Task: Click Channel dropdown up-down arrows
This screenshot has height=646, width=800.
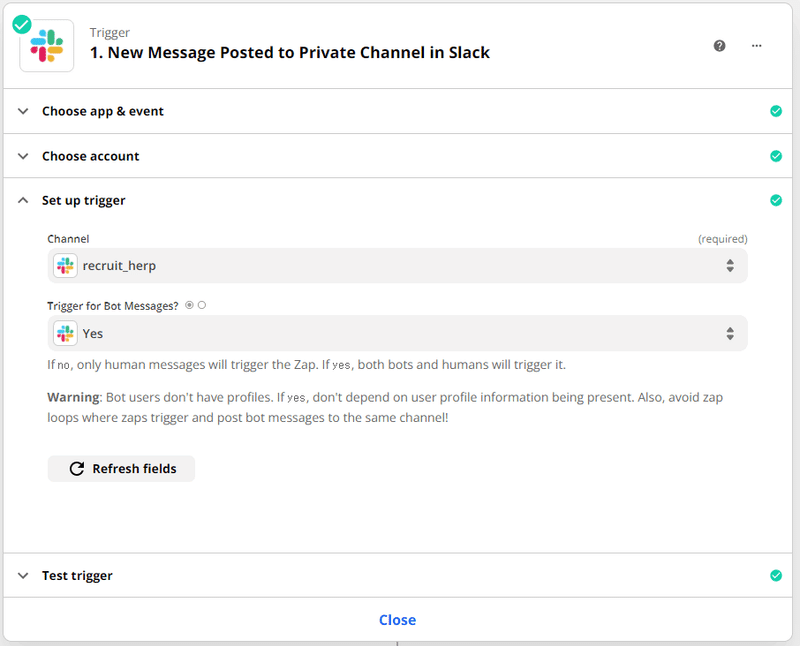Action: click(x=730, y=266)
